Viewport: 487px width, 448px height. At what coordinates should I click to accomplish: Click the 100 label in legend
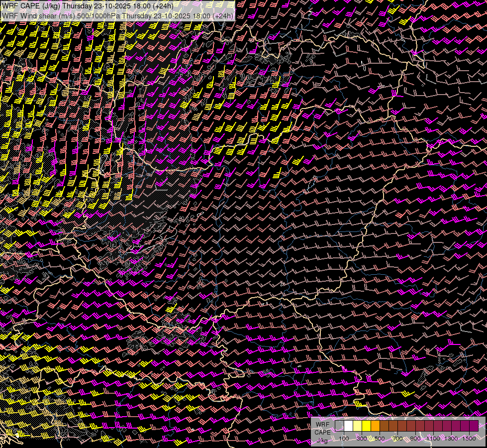(x=344, y=439)
